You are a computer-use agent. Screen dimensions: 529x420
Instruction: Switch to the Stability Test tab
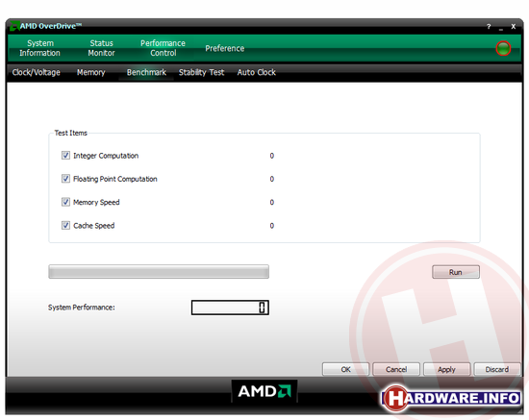(x=201, y=72)
